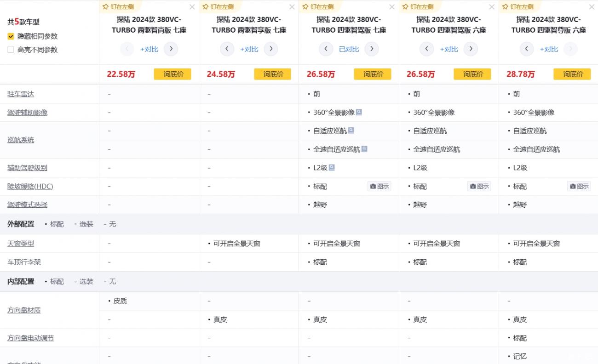Open the 探陆 2024款 两驱智享版 七座 title

pyautogui.click(x=249, y=25)
